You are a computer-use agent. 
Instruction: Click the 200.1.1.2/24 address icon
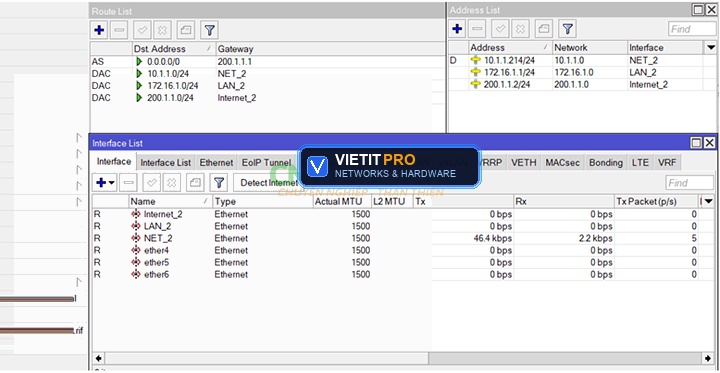476,85
